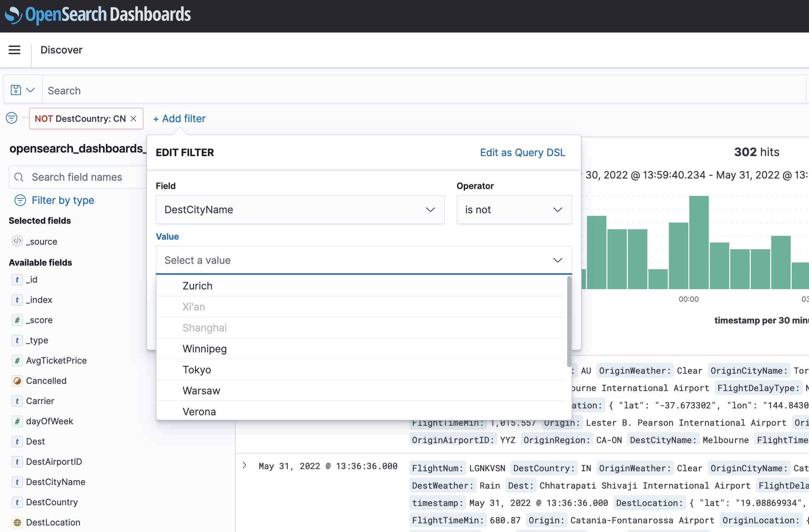Open the filter options circle icon
809x532 pixels.
12,118
